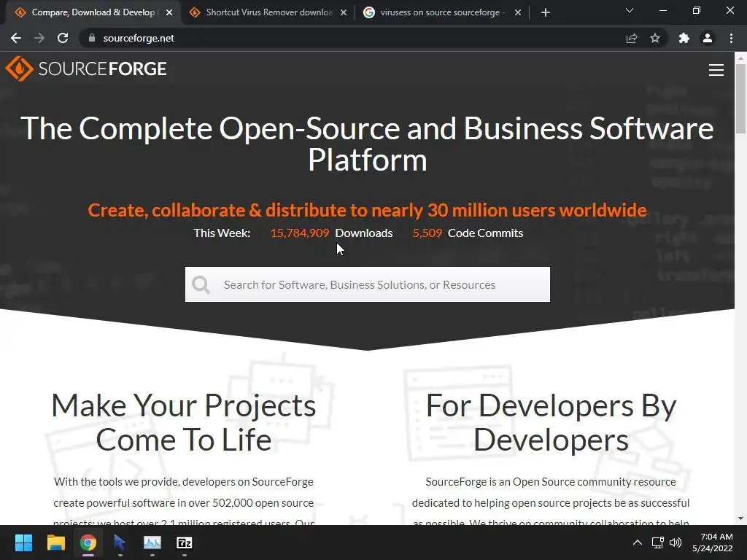This screenshot has height=560, width=747.
Task: Focus the Search for Software input field
Action: click(368, 284)
